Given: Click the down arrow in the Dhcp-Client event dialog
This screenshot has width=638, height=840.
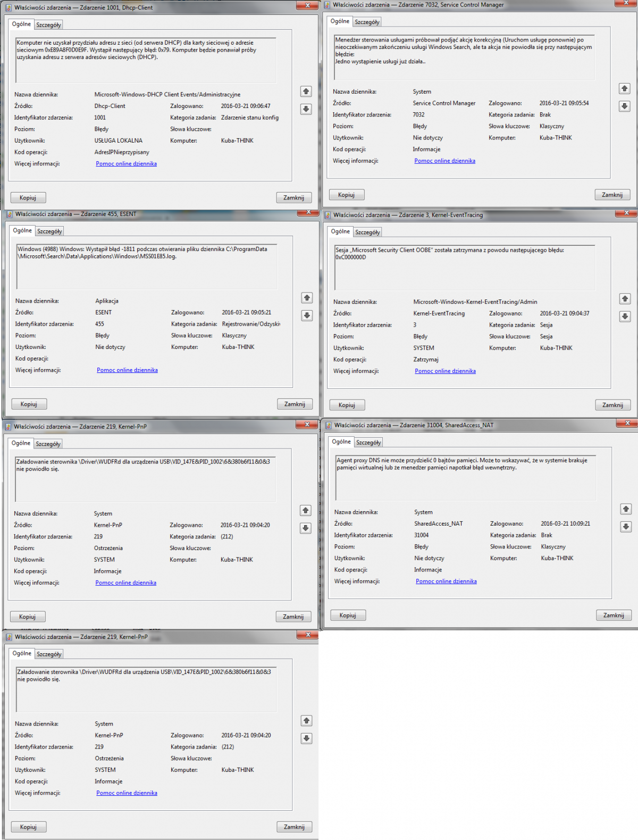Looking at the screenshot, I should point(306,109).
